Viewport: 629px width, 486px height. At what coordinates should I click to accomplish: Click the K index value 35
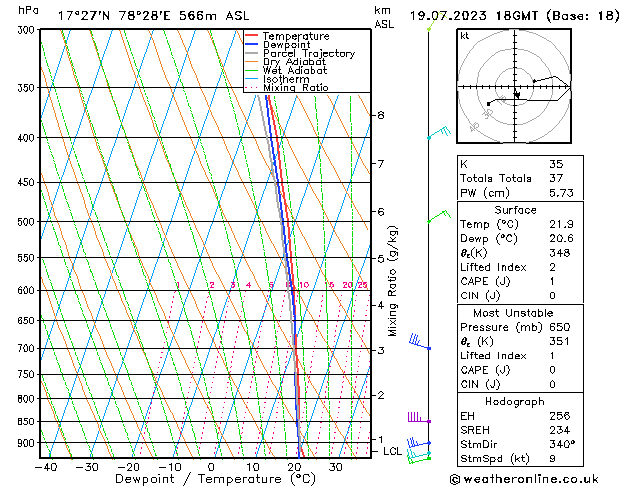(556, 164)
